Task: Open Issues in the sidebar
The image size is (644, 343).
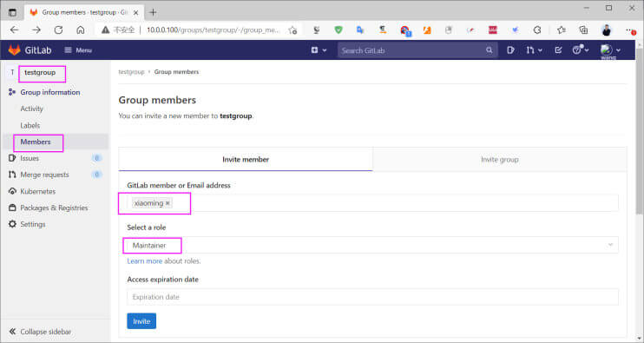Action: 30,158
